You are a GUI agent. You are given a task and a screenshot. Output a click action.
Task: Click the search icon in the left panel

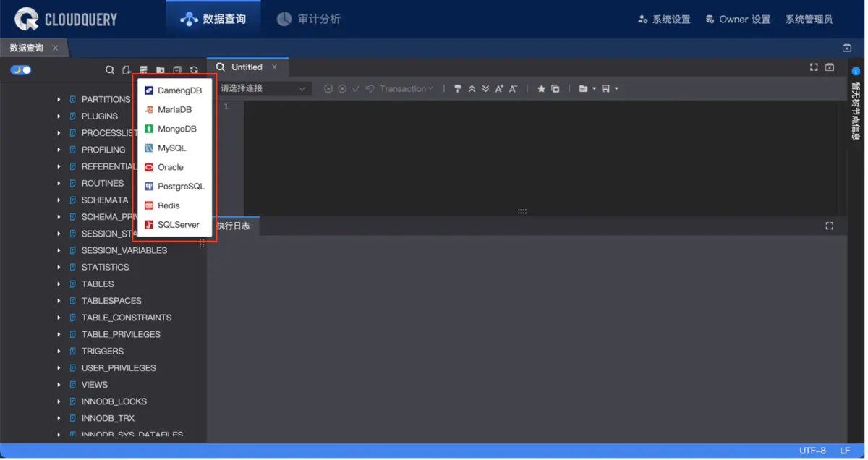pos(110,70)
